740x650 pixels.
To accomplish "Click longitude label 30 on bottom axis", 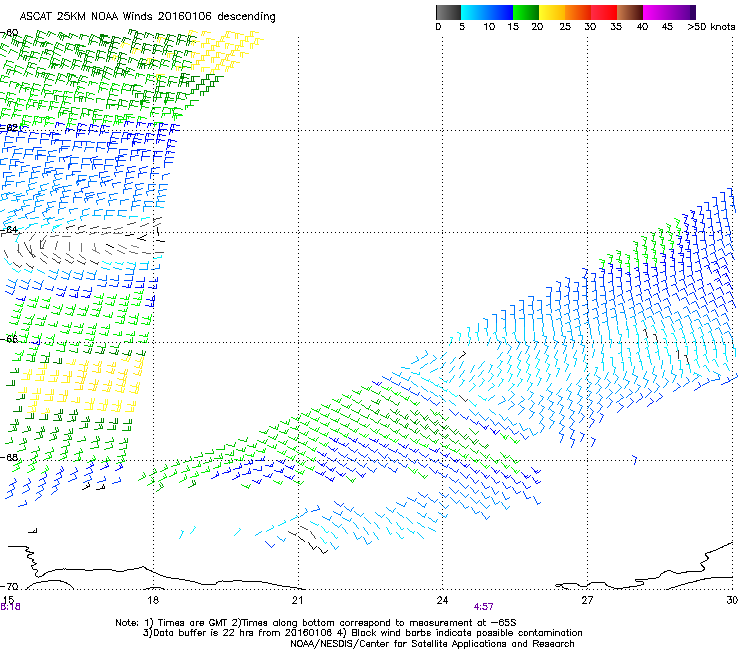I will click(x=732, y=600).
